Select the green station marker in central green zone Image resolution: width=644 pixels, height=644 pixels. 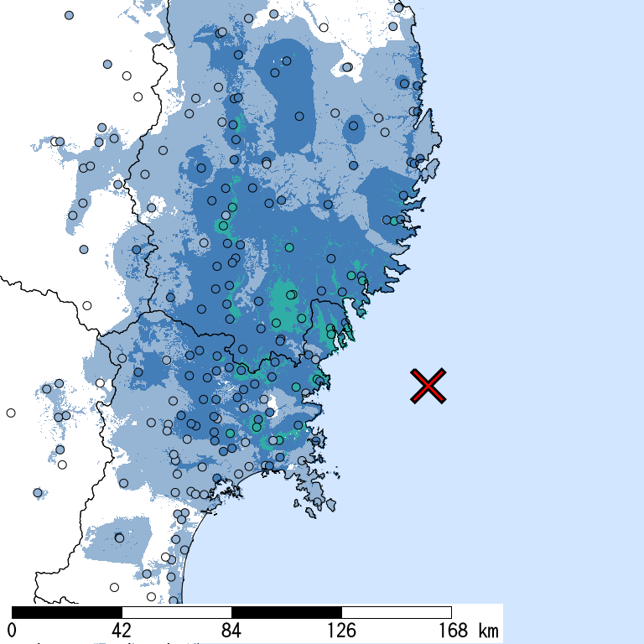tap(291, 295)
